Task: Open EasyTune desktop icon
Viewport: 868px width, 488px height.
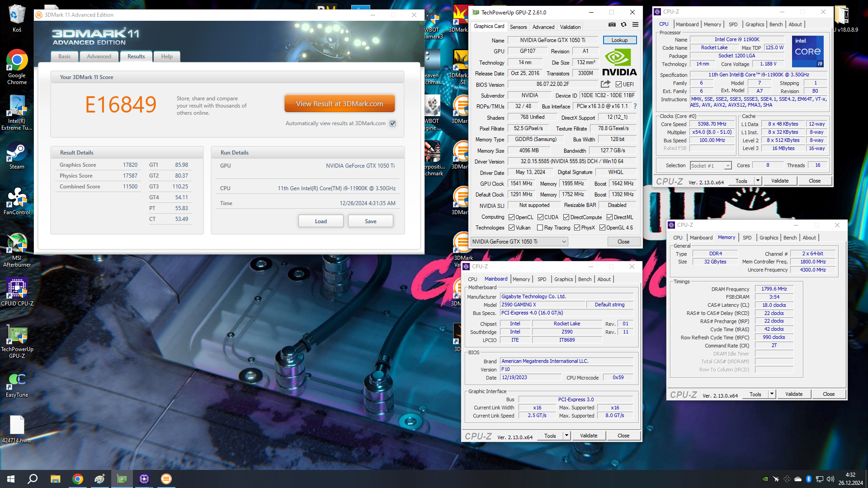Action: 17,384
